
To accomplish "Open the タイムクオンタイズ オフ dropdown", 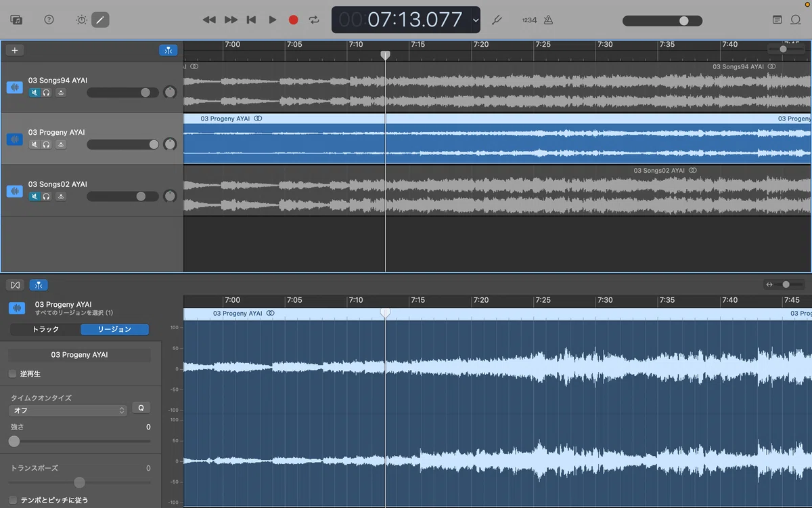I will click(68, 410).
